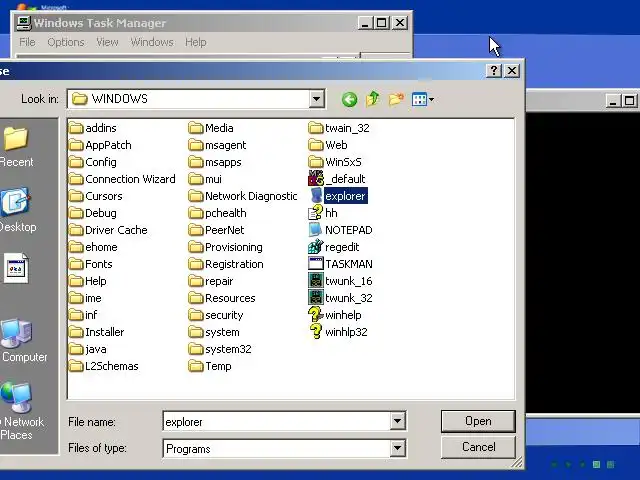Select the Installer folder
The height and width of the screenshot is (480, 640).
[x=97, y=332]
